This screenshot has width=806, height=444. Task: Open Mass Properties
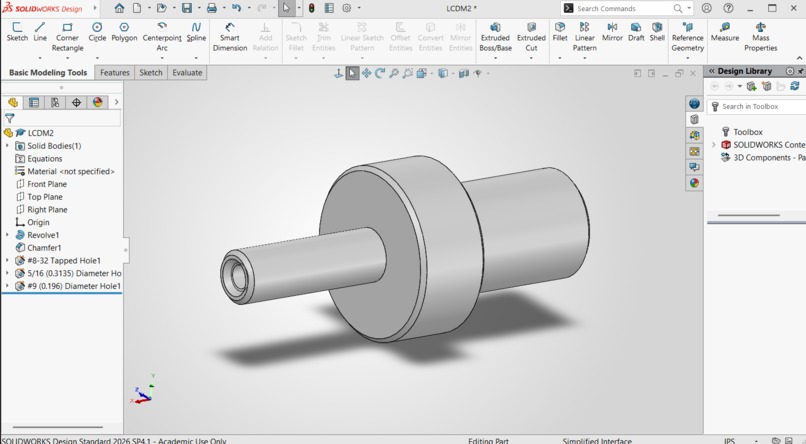click(x=761, y=37)
